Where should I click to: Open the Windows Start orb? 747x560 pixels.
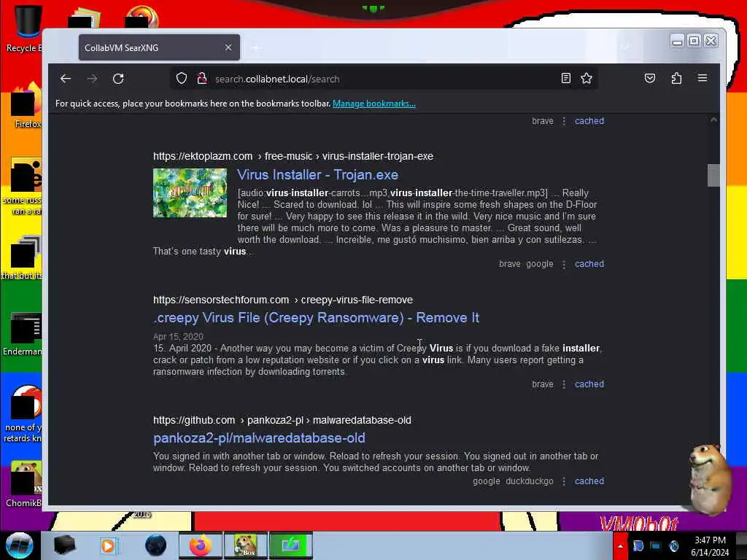click(x=19, y=545)
